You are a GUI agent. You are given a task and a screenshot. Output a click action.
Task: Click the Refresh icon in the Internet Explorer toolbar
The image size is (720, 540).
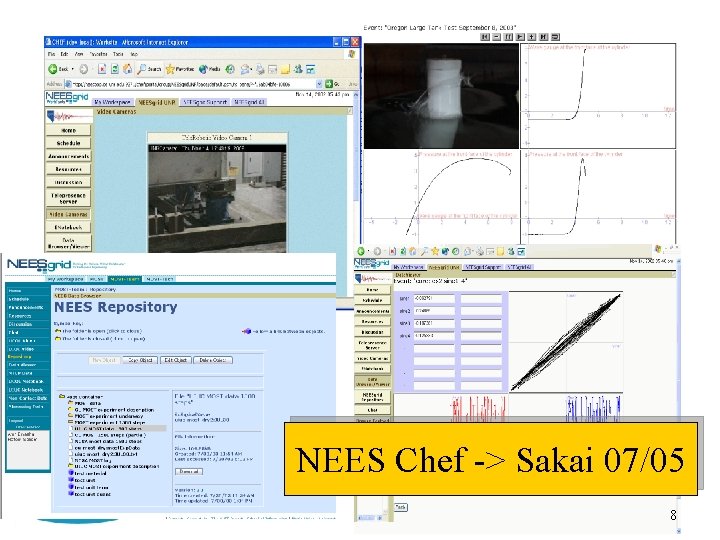(x=115, y=69)
